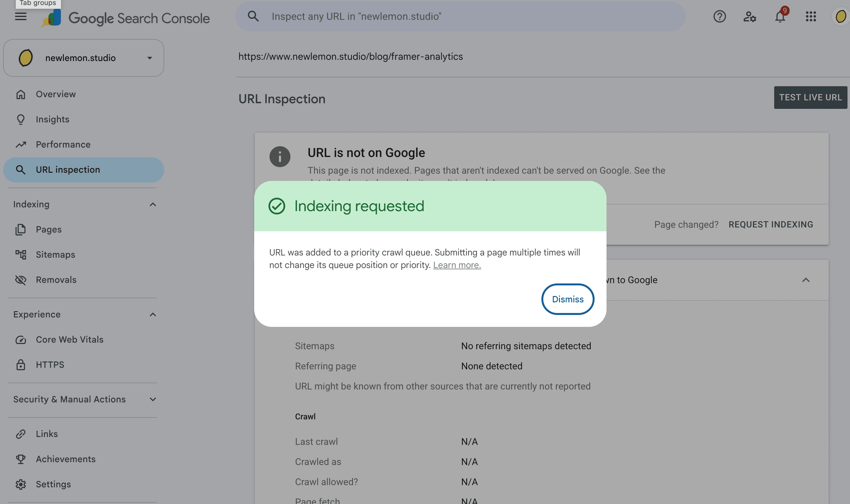Click the 'Crawl' section heading
This screenshot has width=850, height=504.
[305, 416]
